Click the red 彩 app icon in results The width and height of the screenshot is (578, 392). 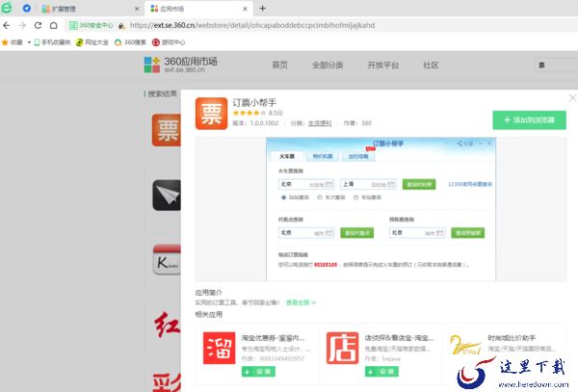(x=167, y=382)
